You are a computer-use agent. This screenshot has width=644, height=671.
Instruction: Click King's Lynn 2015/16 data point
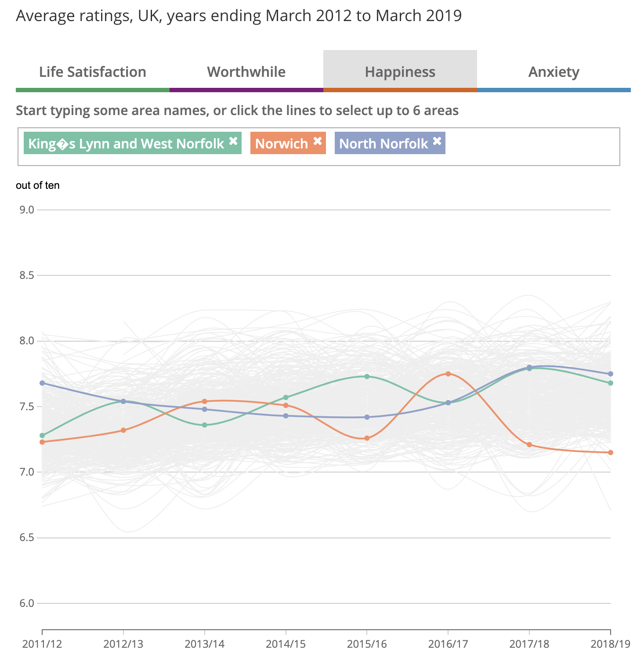pyautogui.click(x=367, y=376)
